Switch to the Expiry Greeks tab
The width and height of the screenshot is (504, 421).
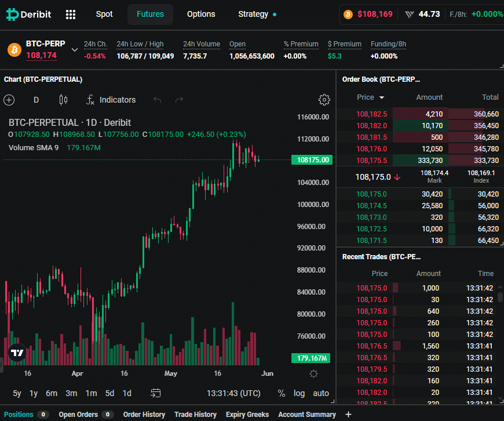(247, 414)
